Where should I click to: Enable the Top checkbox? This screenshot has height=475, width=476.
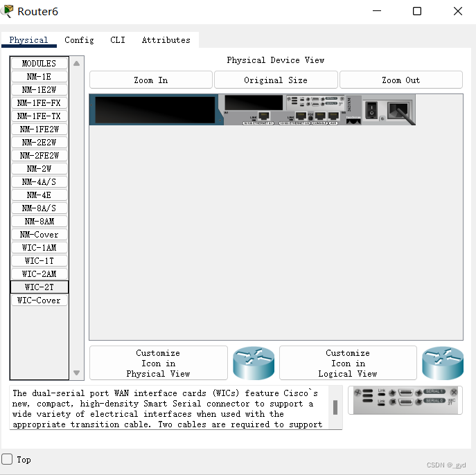pos(7,459)
